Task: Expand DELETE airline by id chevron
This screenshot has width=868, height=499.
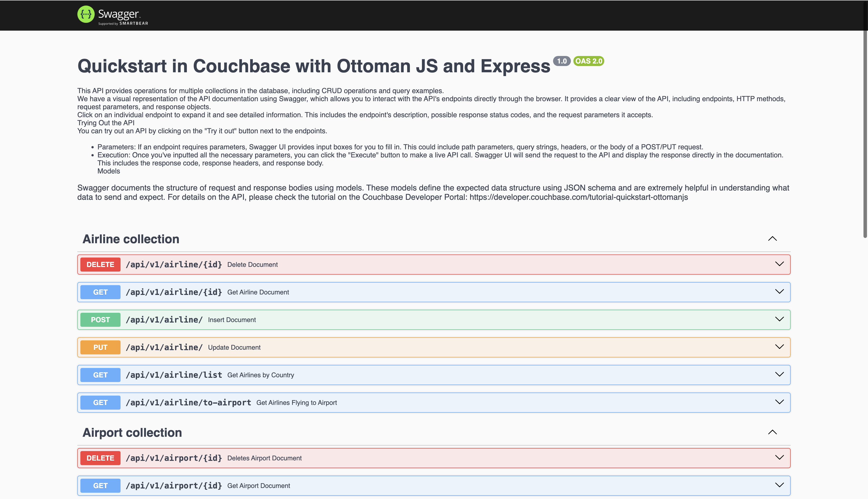Action: click(x=779, y=264)
